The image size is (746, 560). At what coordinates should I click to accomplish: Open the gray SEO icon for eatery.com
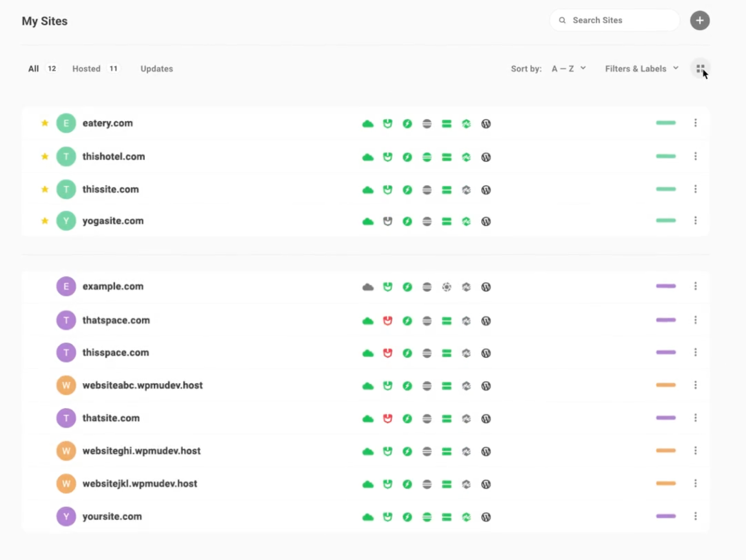[x=427, y=124]
